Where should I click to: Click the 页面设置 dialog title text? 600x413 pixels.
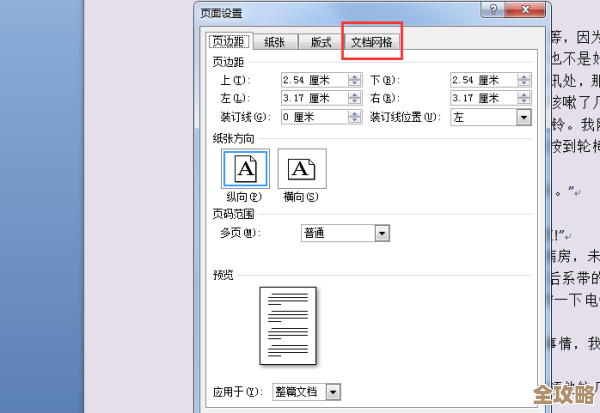tap(221, 13)
